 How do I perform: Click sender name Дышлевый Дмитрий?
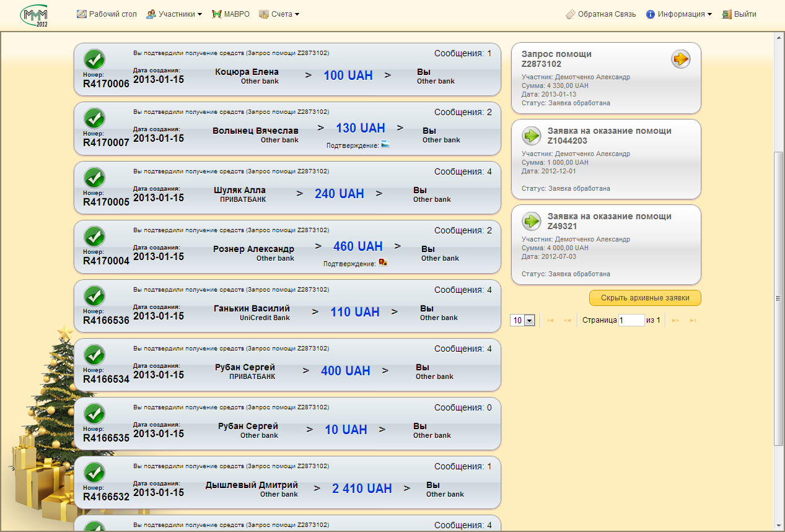[x=252, y=485]
